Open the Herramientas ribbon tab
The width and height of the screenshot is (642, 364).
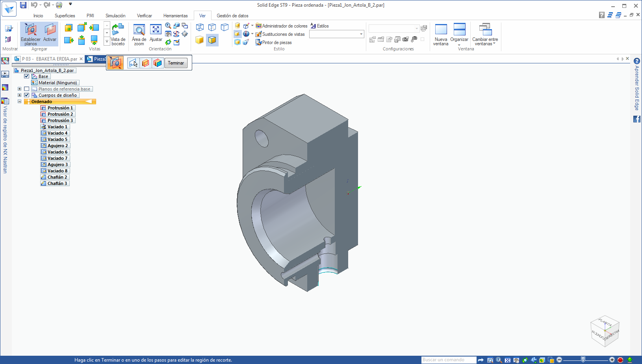pos(175,16)
